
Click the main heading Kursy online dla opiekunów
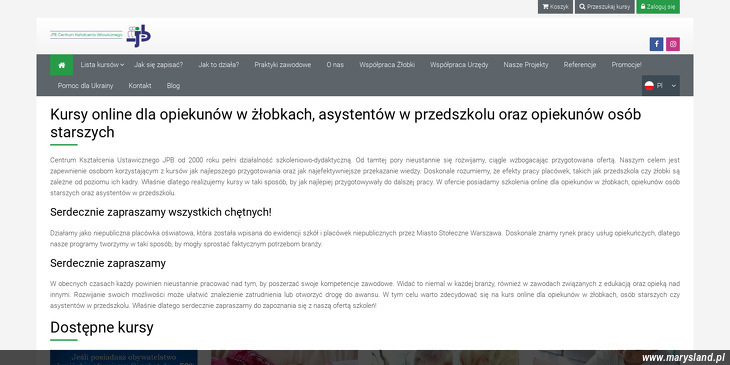tap(345, 123)
